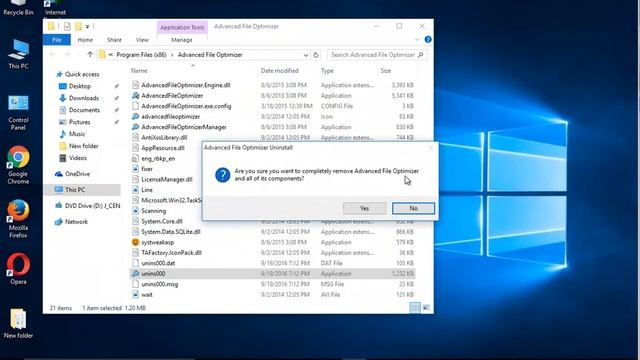
Task: Select This PC in navigation pane
Action: (75, 189)
